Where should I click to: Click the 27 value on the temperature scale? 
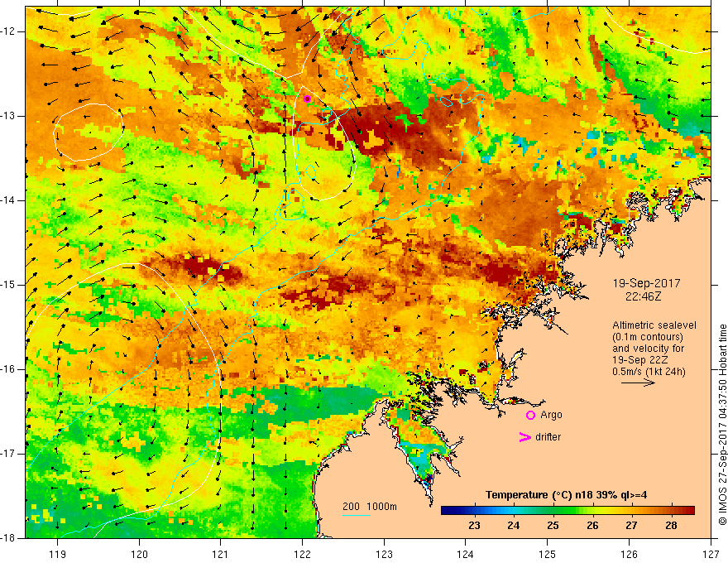pos(631,526)
